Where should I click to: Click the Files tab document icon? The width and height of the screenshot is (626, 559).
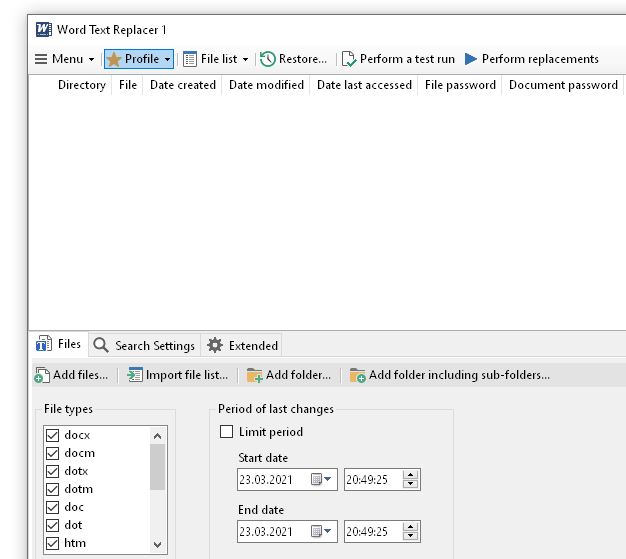point(44,344)
